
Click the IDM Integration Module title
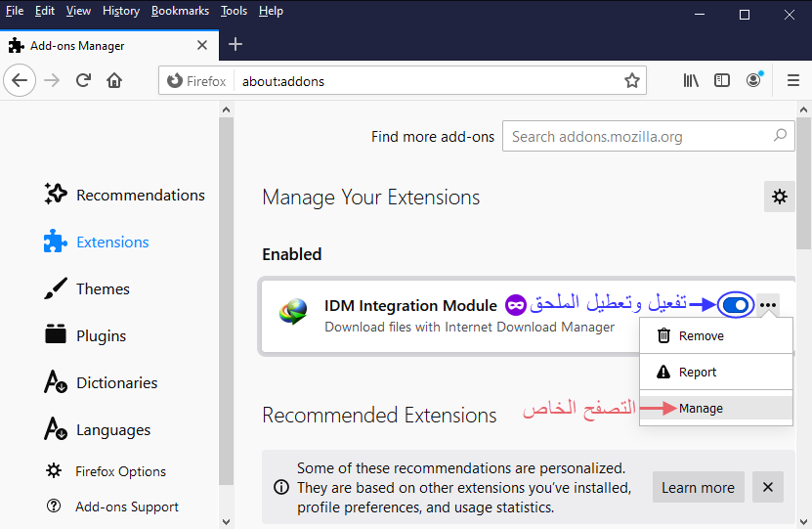tap(410, 305)
